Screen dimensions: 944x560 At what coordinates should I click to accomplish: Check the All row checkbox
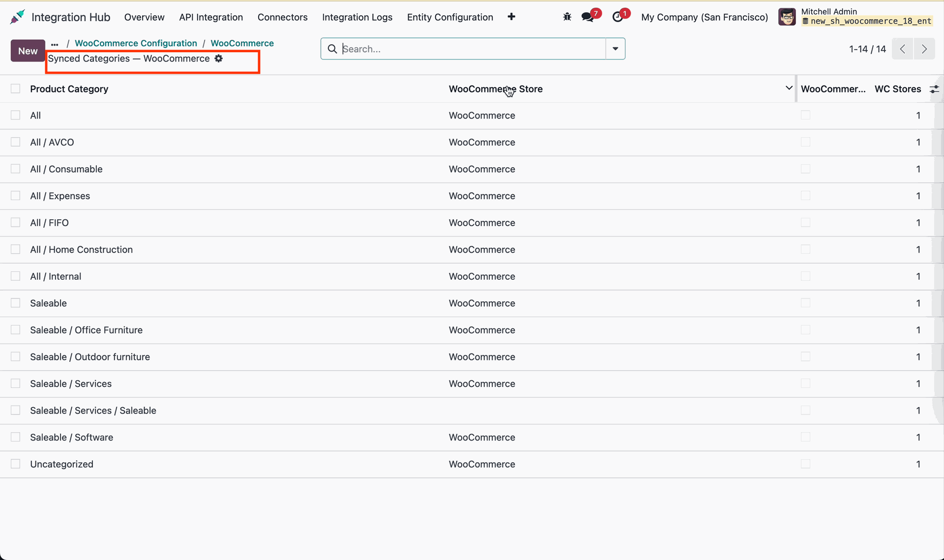(x=16, y=115)
